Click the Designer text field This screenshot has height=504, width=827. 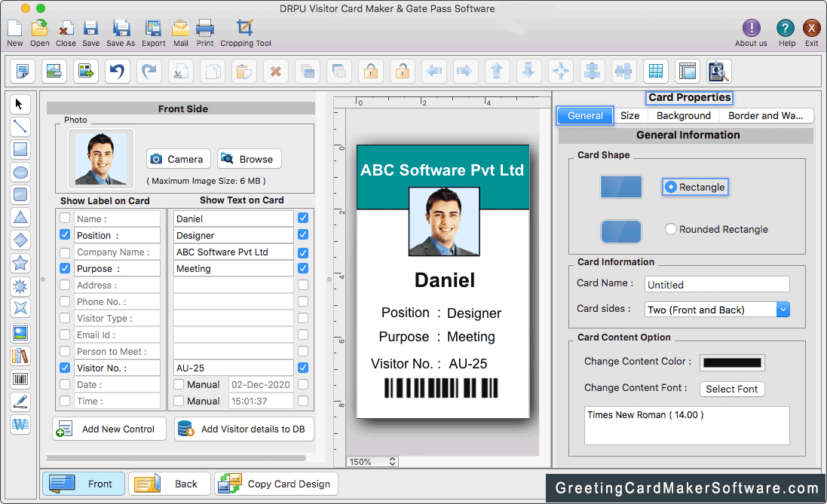(233, 235)
